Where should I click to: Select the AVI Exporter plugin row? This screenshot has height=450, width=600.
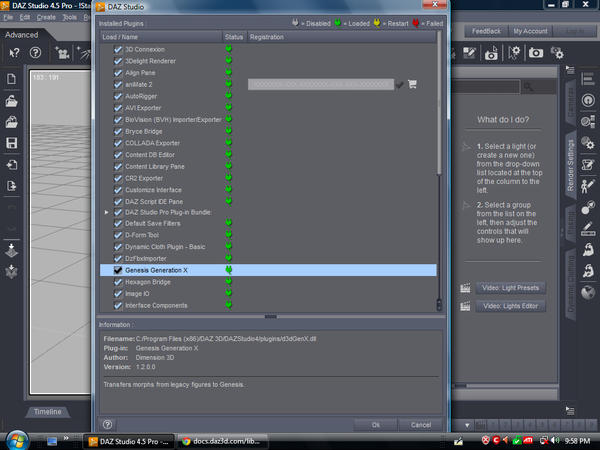pyautogui.click(x=268, y=108)
